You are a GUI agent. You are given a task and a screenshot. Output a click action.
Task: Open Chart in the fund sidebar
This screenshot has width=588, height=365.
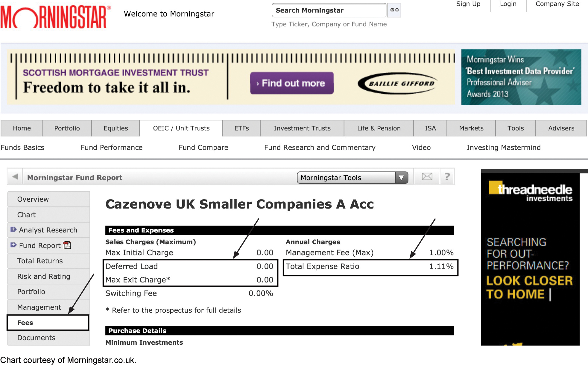click(48, 215)
